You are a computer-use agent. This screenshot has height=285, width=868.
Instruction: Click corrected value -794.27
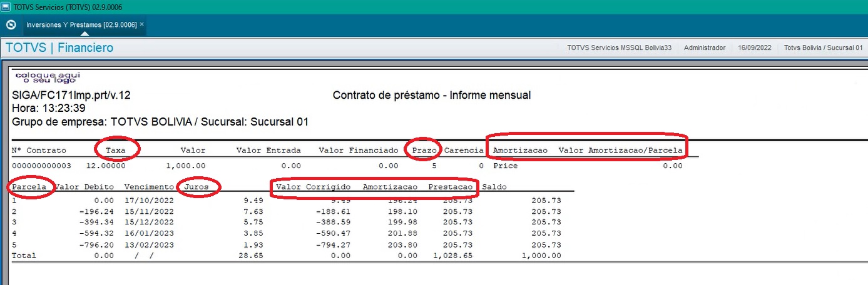(x=333, y=244)
